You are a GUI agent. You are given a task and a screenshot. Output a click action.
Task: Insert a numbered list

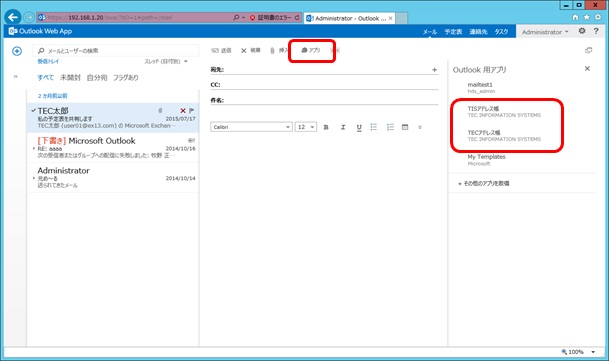tap(390, 127)
